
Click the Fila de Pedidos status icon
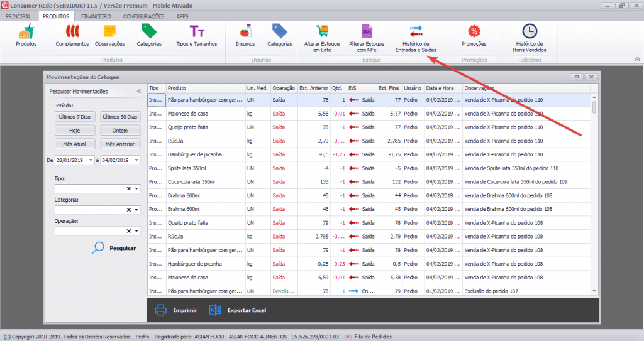[348, 337]
